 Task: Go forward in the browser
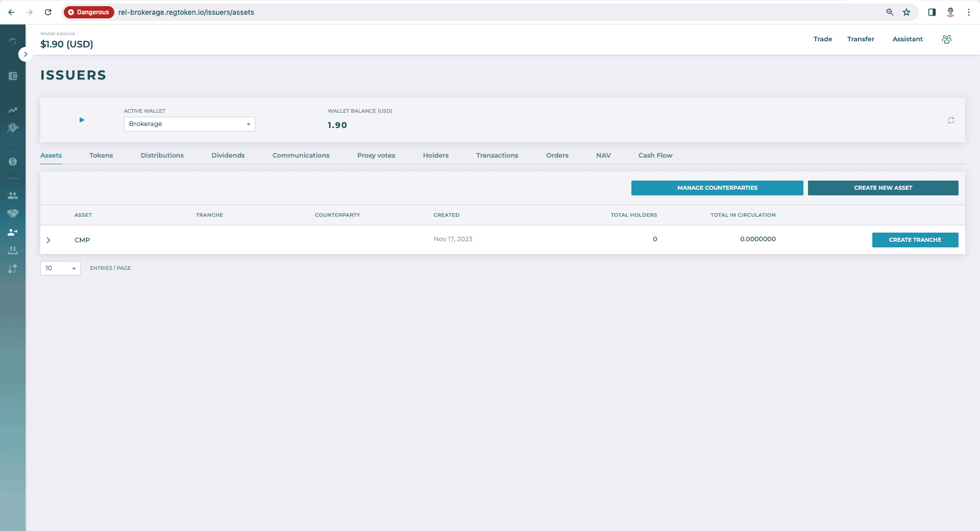(30, 12)
